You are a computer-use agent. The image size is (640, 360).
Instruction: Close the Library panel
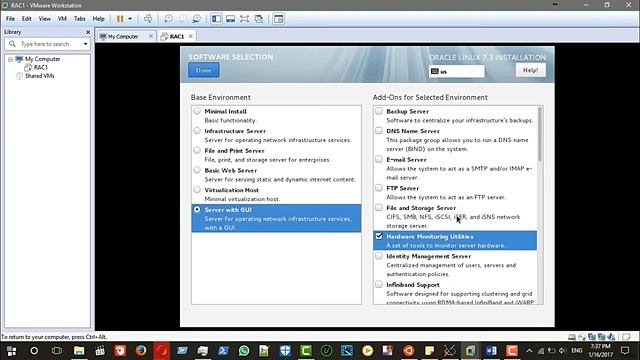pyautogui.click(x=88, y=32)
